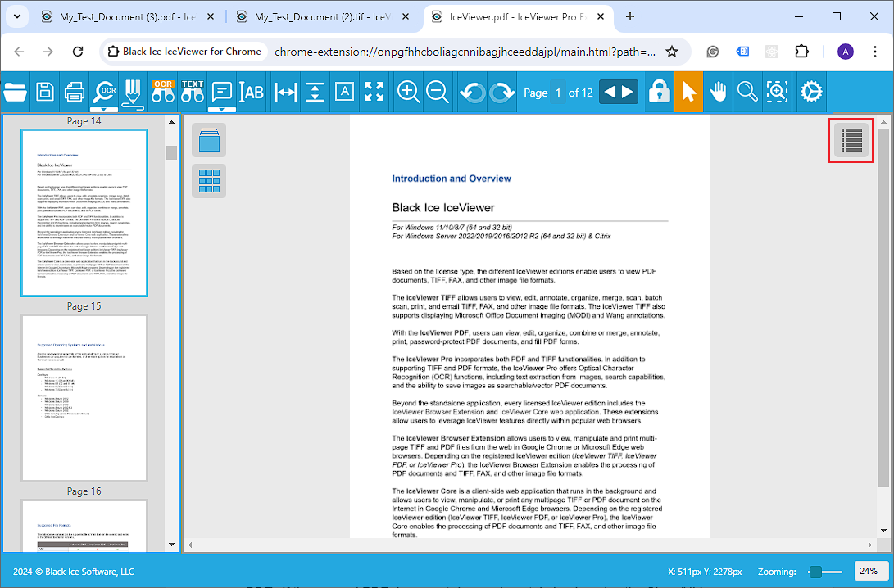Click thumbnail panel scroll up arrow
Image resolution: width=894 pixels, height=588 pixels.
[171, 122]
